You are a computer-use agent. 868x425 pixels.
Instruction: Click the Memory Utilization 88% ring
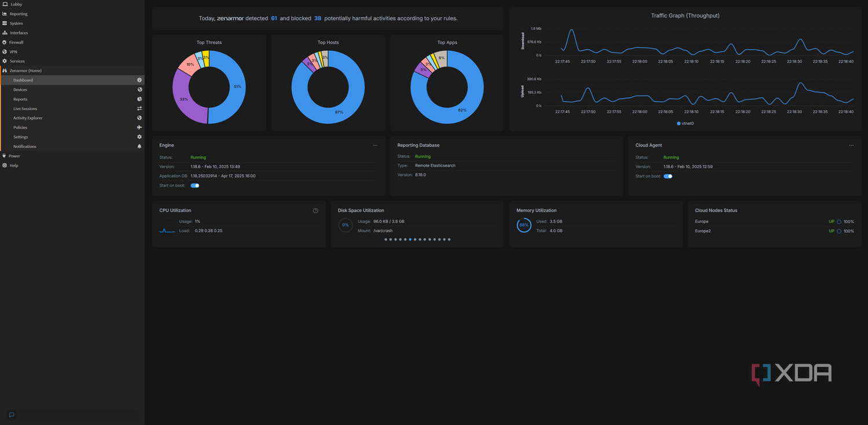click(x=524, y=225)
